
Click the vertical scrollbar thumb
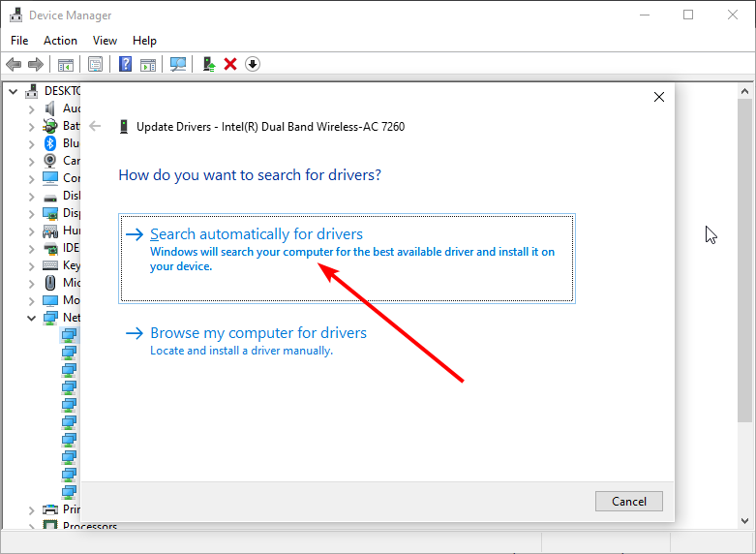744,261
